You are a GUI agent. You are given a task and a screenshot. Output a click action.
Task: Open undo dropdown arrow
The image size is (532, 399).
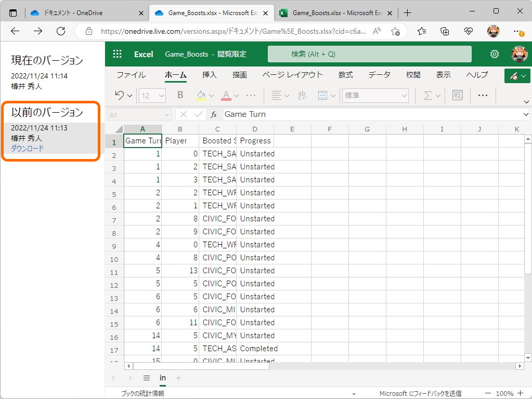(x=129, y=96)
